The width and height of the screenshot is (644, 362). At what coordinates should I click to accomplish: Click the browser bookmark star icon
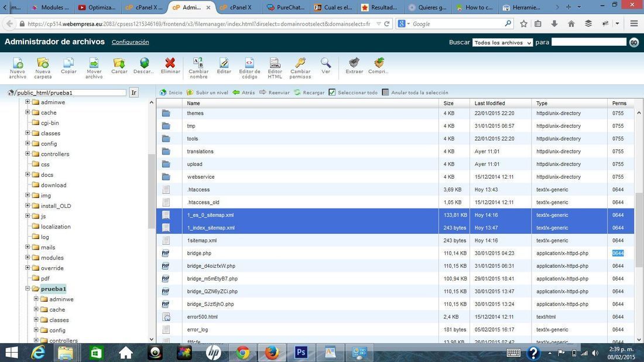pos(523,24)
